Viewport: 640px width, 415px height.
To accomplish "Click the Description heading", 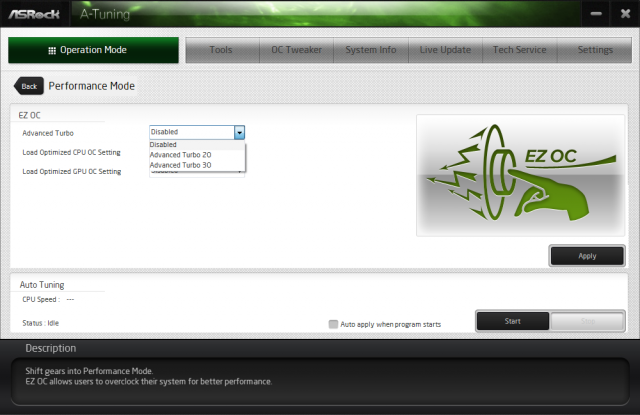I will (51, 348).
